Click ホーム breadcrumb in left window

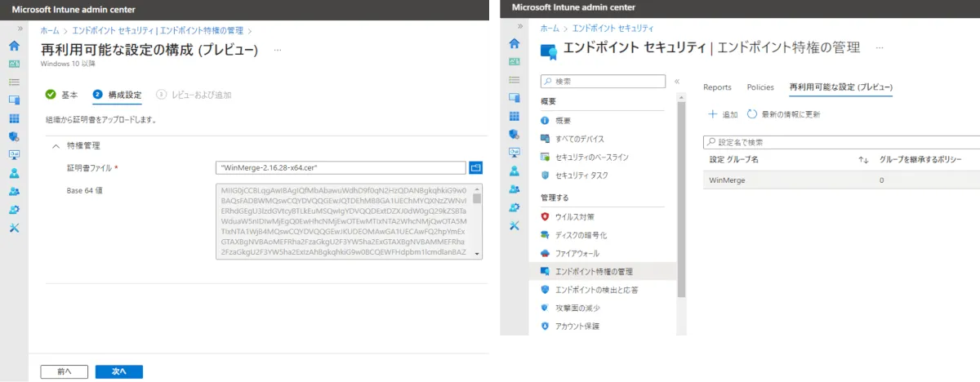click(x=49, y=30)
